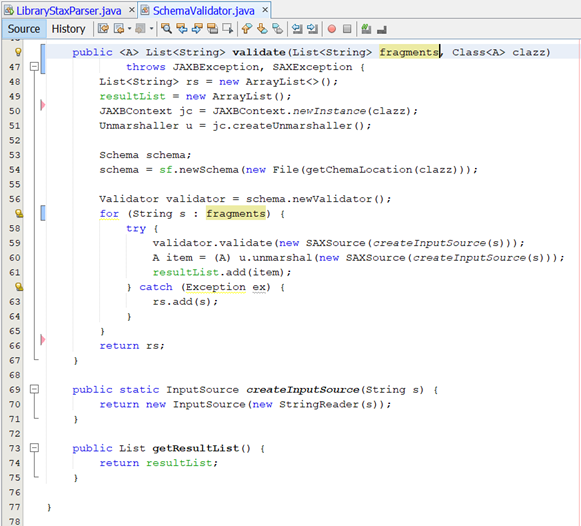The height and width of the screenshot is (526, 581).
Task: Jump to the Next Bookmark
Action: point(262,29)
